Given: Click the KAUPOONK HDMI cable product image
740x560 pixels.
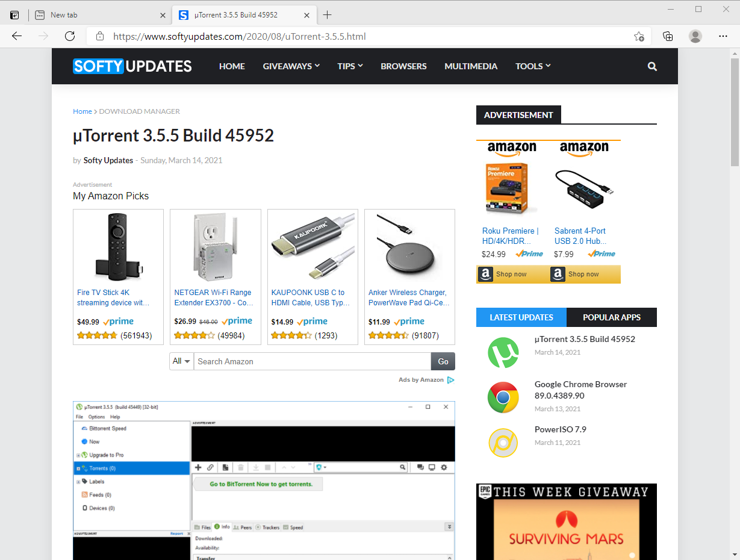Looking at the screenshot, I should (x=312, y=247).
